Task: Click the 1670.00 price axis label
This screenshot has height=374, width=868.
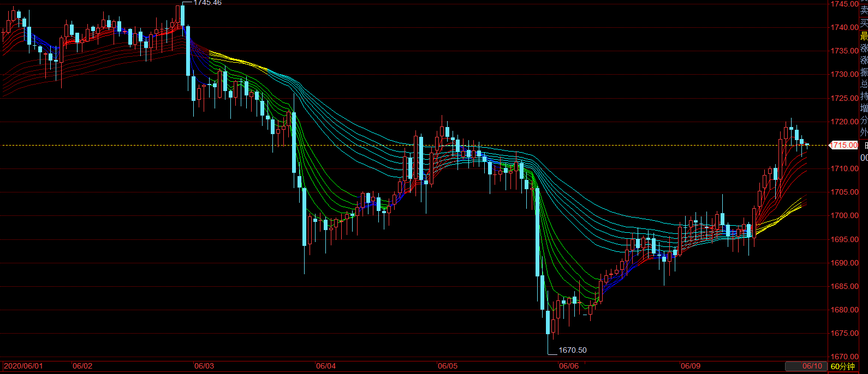Action: (845, 357)
